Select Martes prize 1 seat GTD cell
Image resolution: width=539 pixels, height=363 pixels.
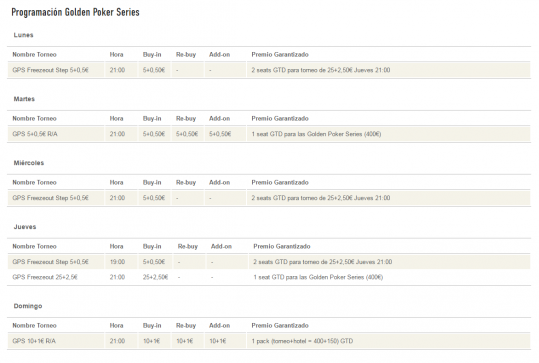(x=316, y=134)
